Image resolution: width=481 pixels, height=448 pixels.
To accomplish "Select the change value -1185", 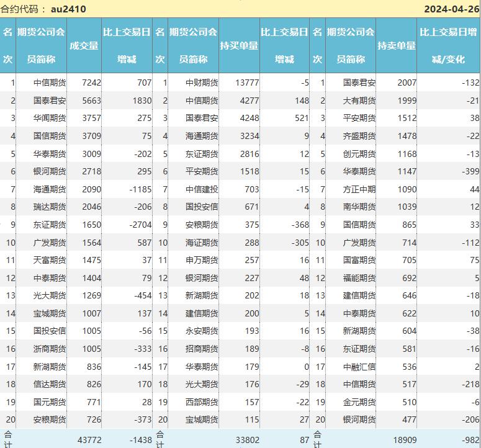I will coord(140,189).
